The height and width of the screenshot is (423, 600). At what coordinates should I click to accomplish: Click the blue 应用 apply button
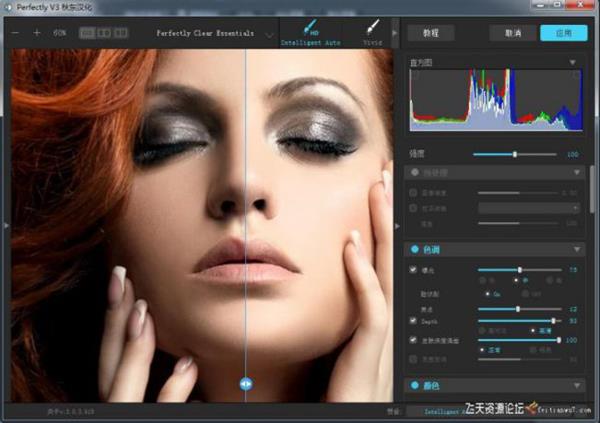(x=563, y=33)
